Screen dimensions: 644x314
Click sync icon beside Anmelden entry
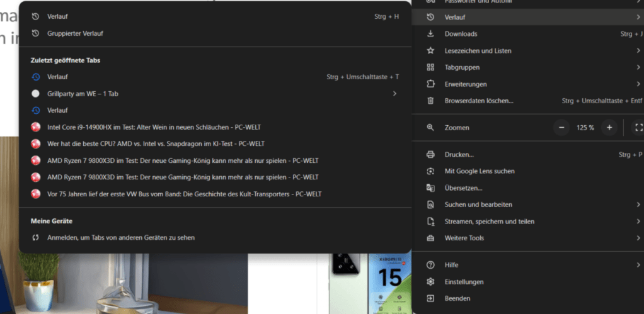tap(36, 237)
